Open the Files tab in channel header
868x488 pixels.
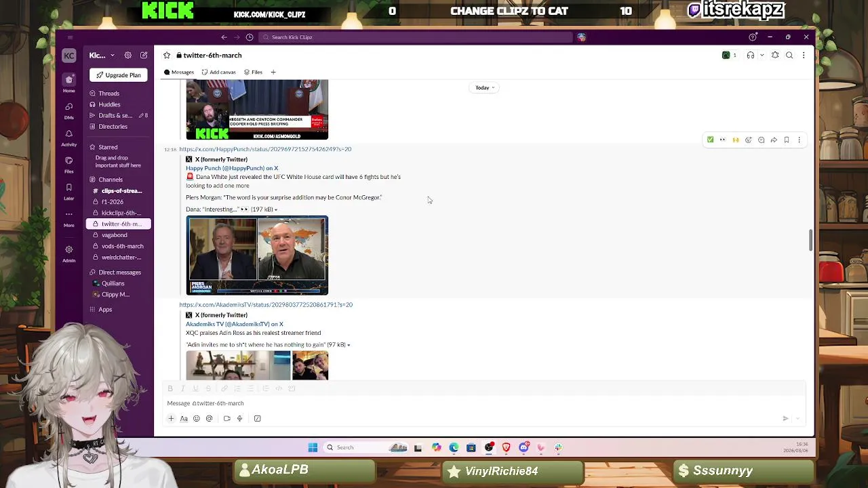(x=253, y=73)
